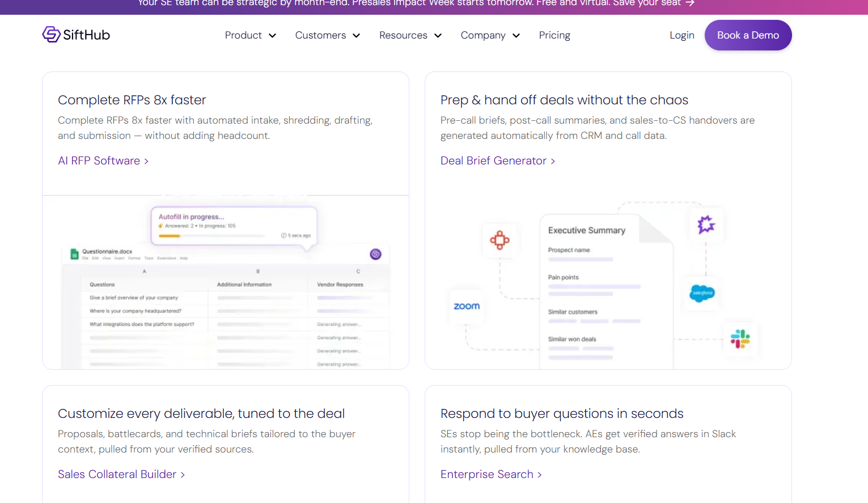The height and width of the screenshot is (503, 868).
Task: Click the Slack logo icon
Action: tap(740, 339)
